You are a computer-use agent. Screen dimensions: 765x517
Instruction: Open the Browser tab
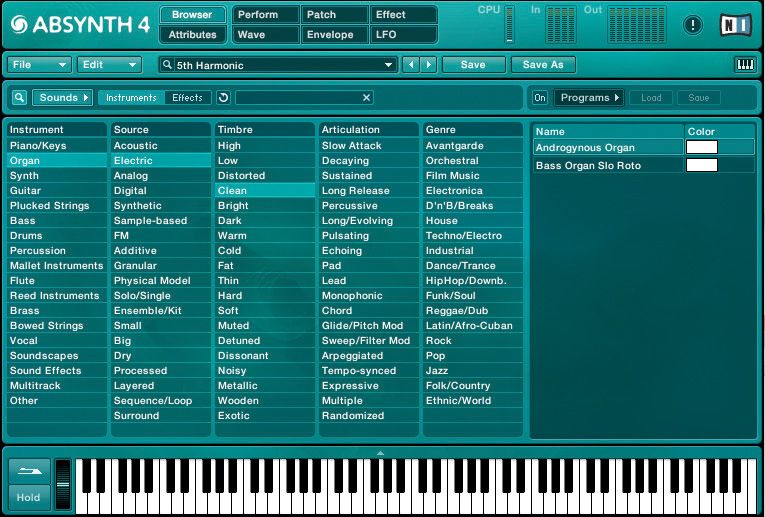[x=192, y=15]
